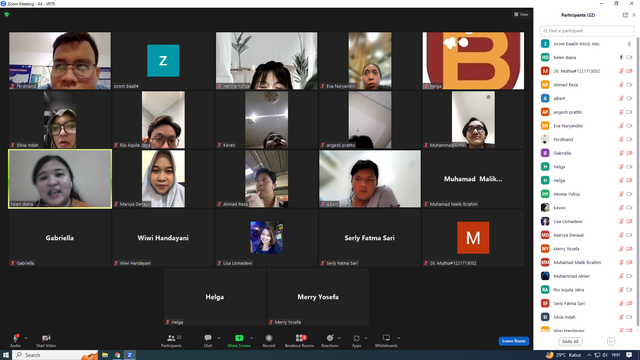Screen dimensions: 640x360
Task: Select 26. Muthia#1221713032 in participants list
Action: tap(587, 71)
